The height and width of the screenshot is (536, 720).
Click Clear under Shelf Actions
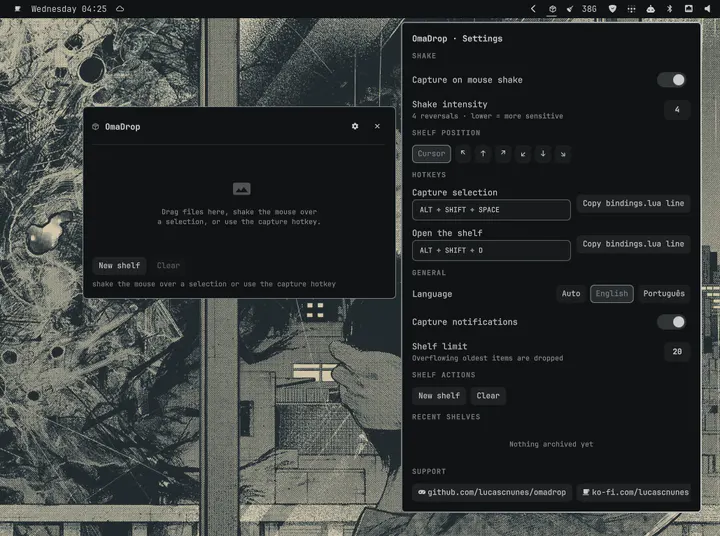coord(488,396)
